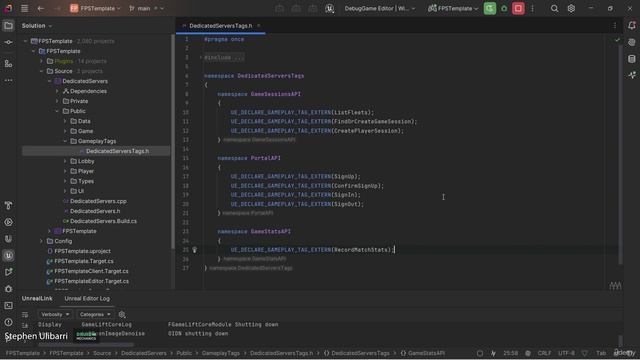The image size is (640, 360).
Task: Open the Terminal tool window icon
Action: [8, 305]
